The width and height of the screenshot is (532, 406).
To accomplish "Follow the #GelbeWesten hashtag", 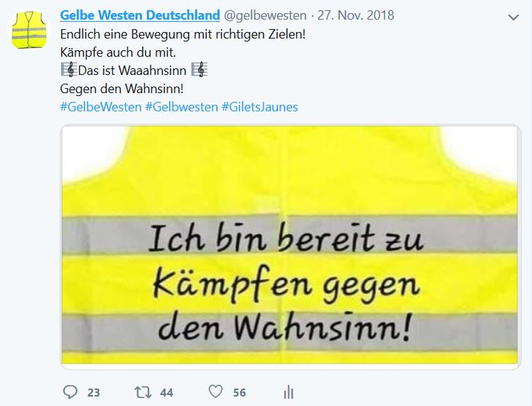I will [100, 107].
